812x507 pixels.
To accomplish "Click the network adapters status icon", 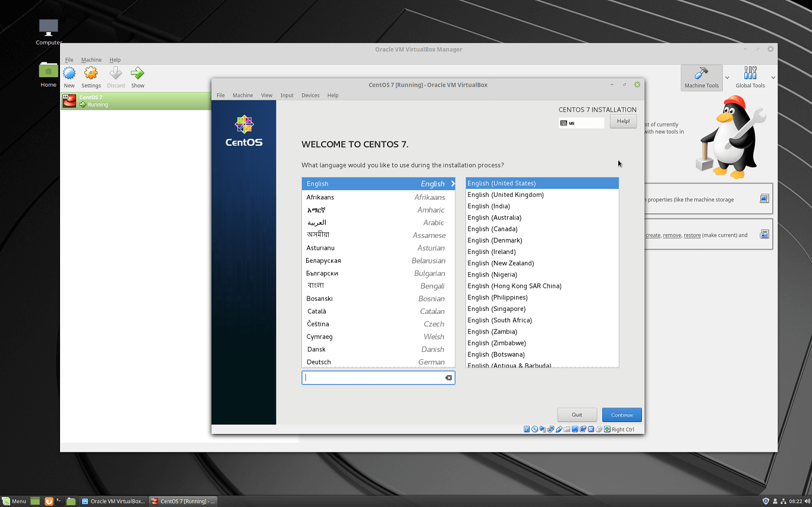I will click(x=550, y=429).
